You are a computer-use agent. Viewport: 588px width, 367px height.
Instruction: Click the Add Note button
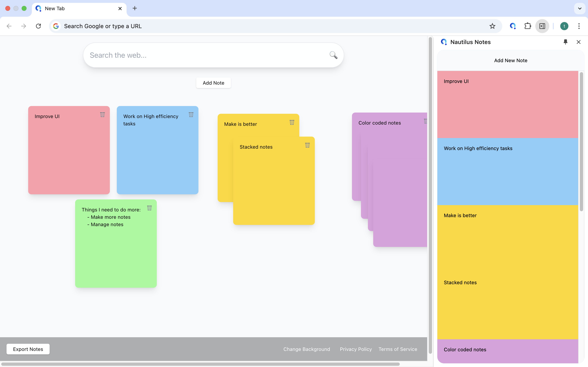point(213,83)
